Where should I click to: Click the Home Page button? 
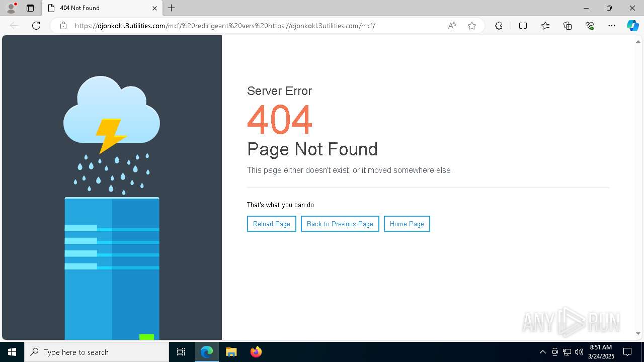click(407, 224)
